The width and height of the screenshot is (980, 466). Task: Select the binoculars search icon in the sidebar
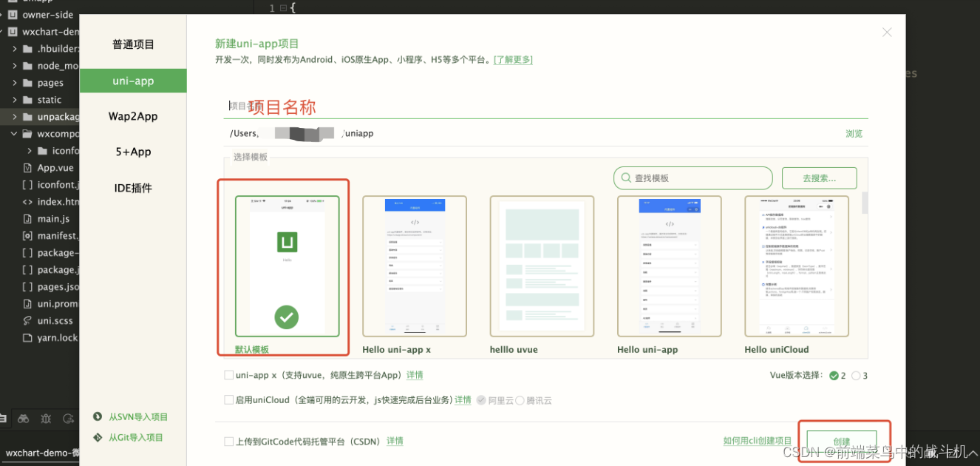click(23, 419)
